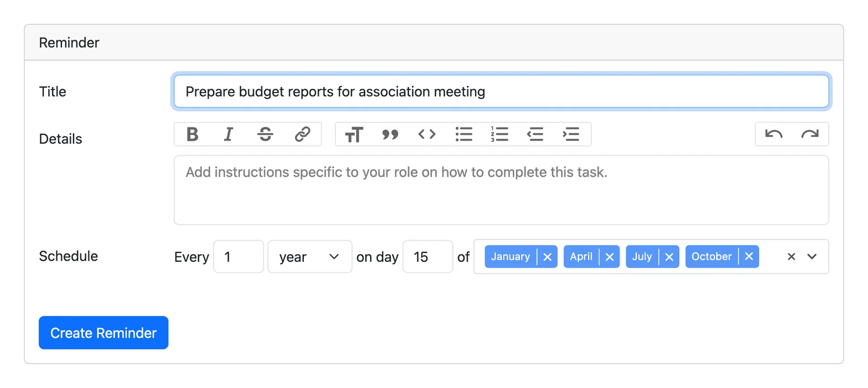Click the Details field label
Screen dimensions: 868x388
[x=61, y=139]
